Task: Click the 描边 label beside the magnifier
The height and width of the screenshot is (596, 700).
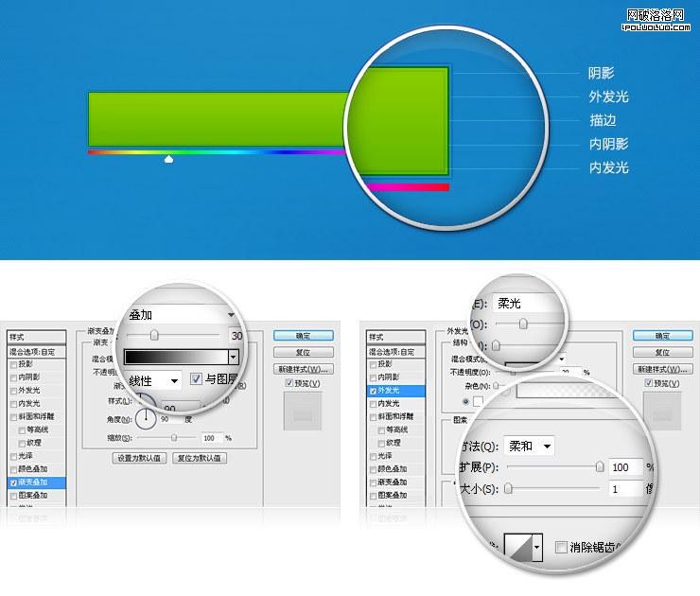Action: (603, 120)
